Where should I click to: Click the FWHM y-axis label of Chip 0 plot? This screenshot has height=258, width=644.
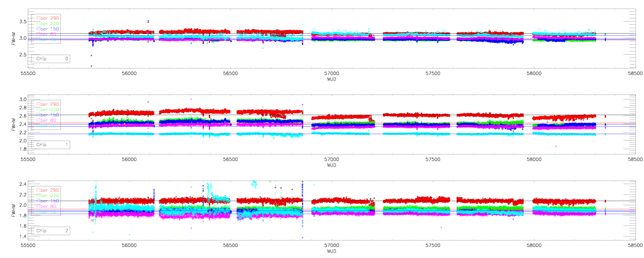pos(14,38)
